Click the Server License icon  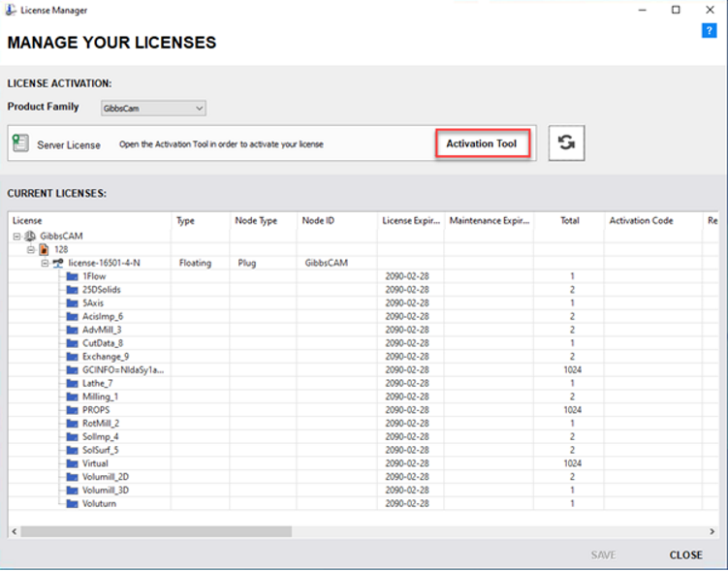[20, 143]
